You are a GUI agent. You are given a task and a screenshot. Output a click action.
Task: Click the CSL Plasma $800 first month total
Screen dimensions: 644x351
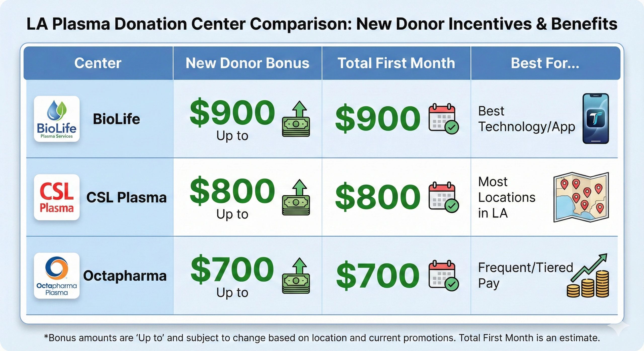(378, 197)
